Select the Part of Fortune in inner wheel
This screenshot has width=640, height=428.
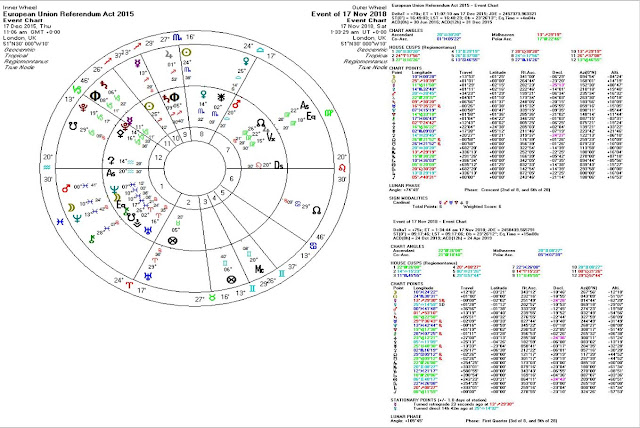173,241
